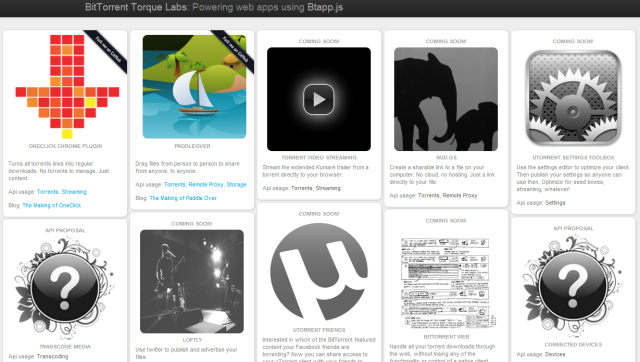
Task: Click the Connected Devices title text
Action: 573,345
